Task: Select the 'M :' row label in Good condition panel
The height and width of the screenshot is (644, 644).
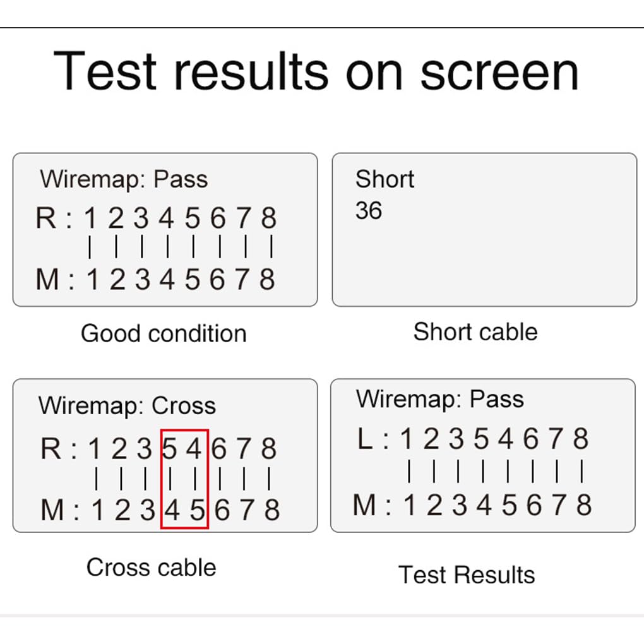Action: click(55, 279)
